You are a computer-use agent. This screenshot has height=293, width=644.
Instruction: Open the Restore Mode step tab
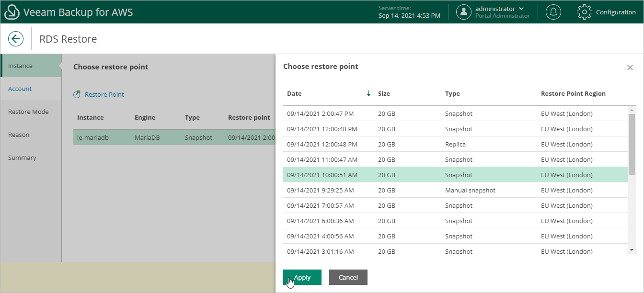[x=31, y=112]
